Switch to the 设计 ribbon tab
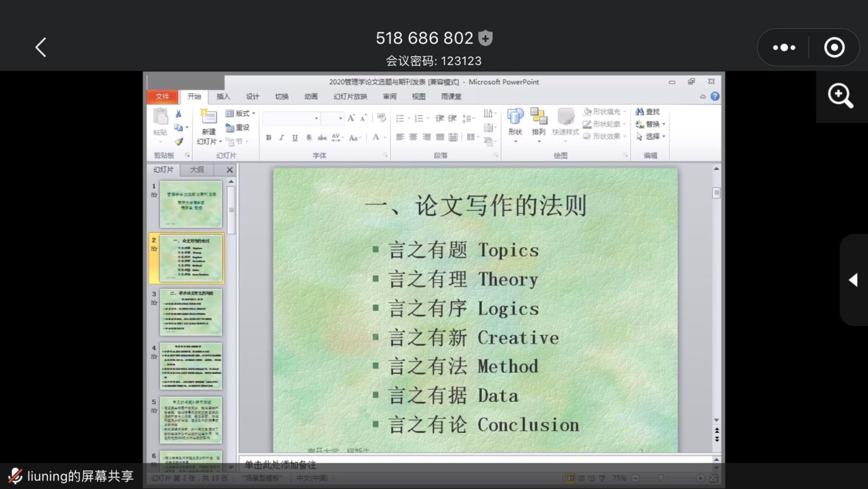868x489 pixels. (x=253, y=97)
